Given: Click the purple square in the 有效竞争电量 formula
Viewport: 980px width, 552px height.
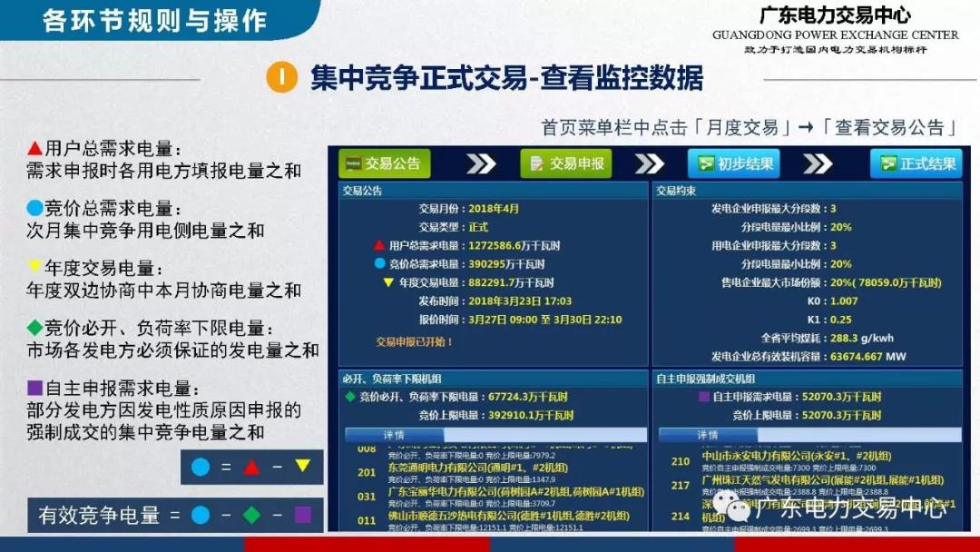Looking at the screenshot, I should coord(302,515).
